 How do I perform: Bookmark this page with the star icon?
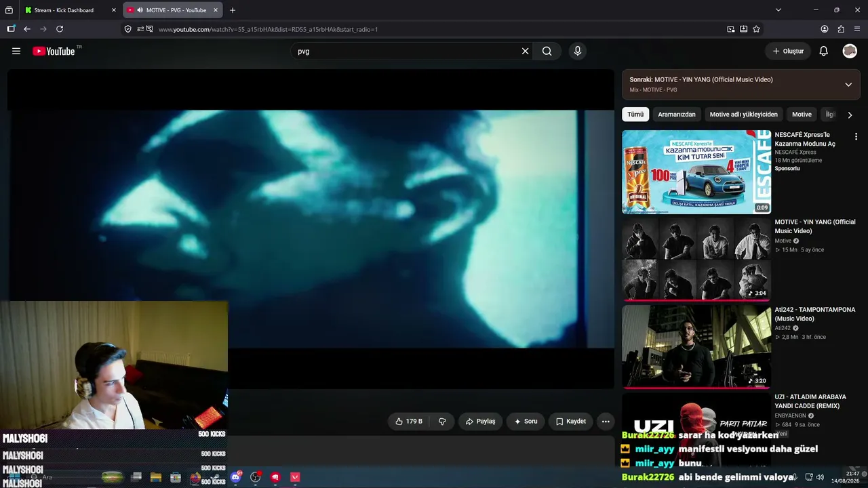(x=756, y=29)
